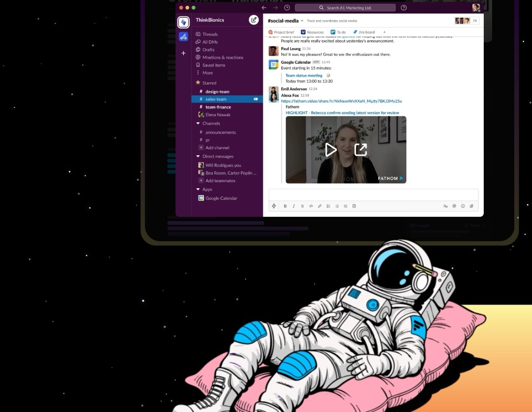This screenshot has height=412, width=532.
Task: Open the Jira board bookmark tab
Action: tap(364, 32)
